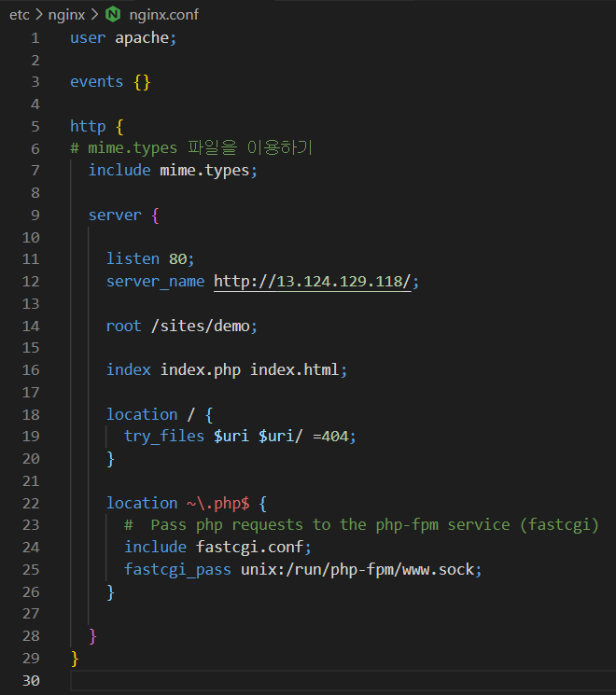Click closing brace on line 28

click(x=92, y=636)
